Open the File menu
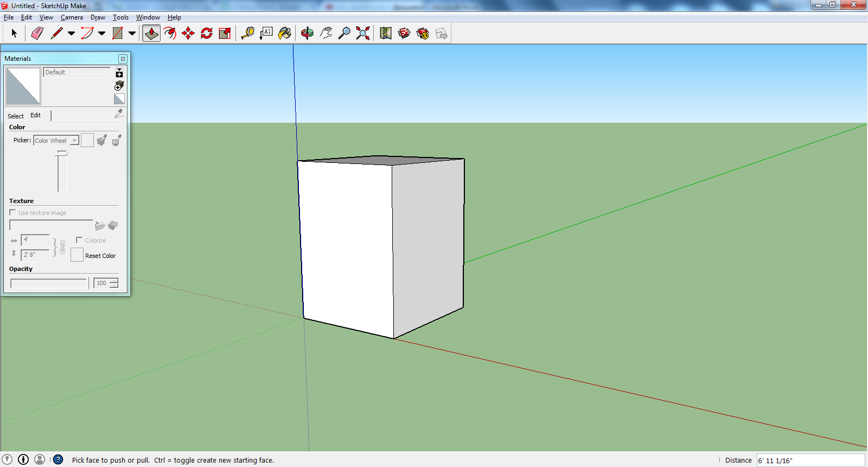The width and height of the screenshot is (868, 467). coord(9,17)
